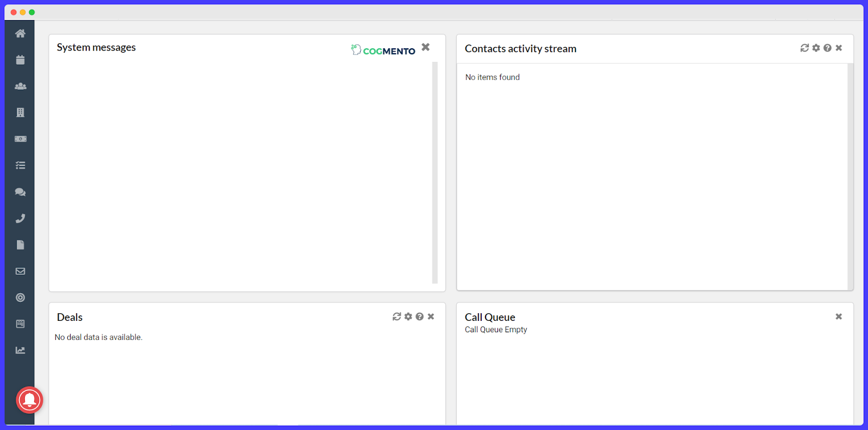This screenshot has width=868, height=430.
Task: Refresh the Deals panel
Action: [x=397, y=317]
